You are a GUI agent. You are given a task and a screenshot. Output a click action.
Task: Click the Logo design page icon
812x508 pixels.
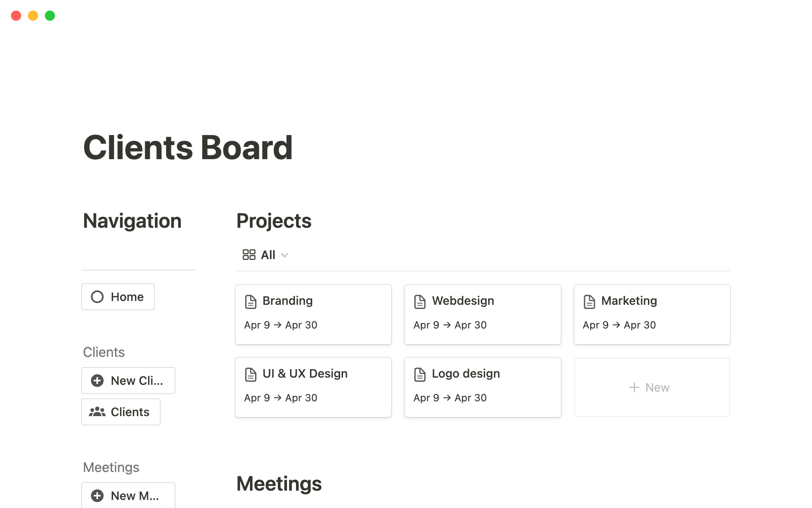[x=420, y=375]
